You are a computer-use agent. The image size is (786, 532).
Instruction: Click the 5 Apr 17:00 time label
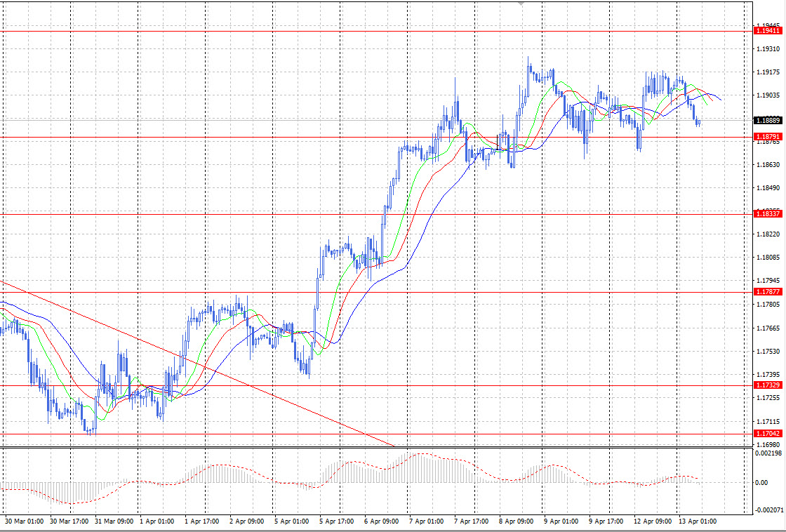coord(336,521)
